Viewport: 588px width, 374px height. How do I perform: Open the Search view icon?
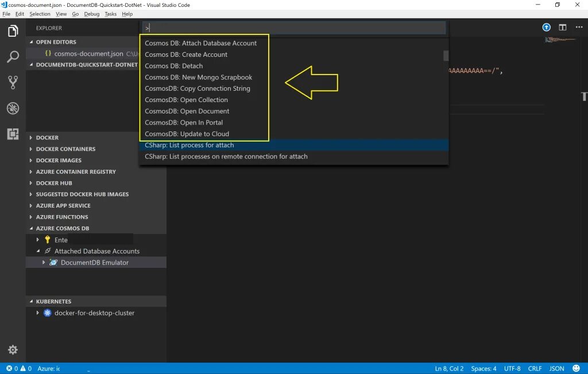(x=13, y=57)
